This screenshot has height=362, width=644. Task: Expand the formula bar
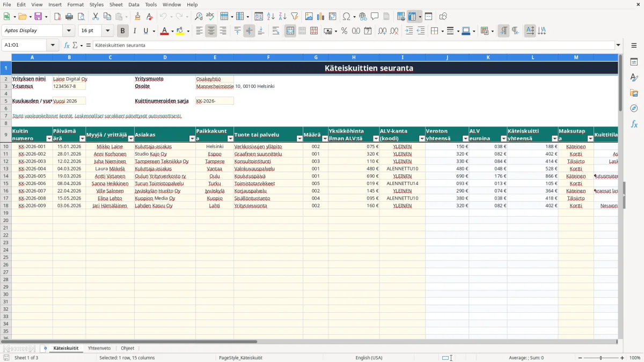618,45
